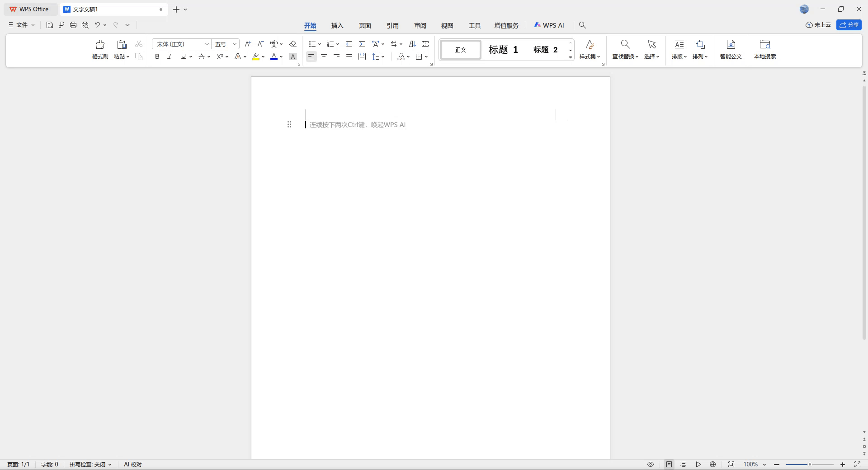This screenshot has width=868, height=470.
Task: Set paragraph alignment to center
Action: pyautogui.click(x=324, y=56)
